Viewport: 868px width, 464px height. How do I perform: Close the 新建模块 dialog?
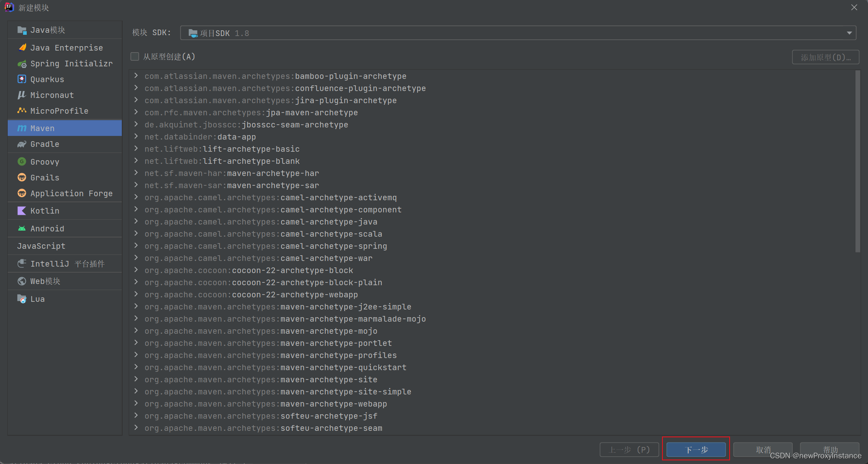[854, 7]
